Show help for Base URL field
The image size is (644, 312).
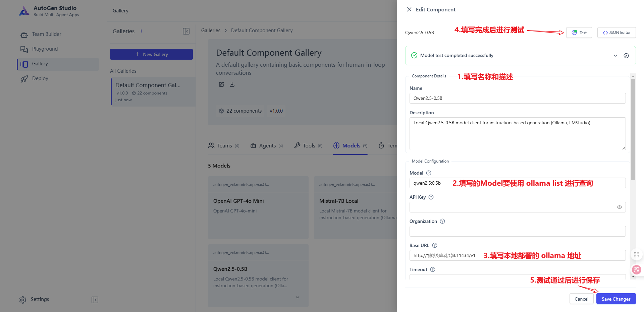[435, 245]
